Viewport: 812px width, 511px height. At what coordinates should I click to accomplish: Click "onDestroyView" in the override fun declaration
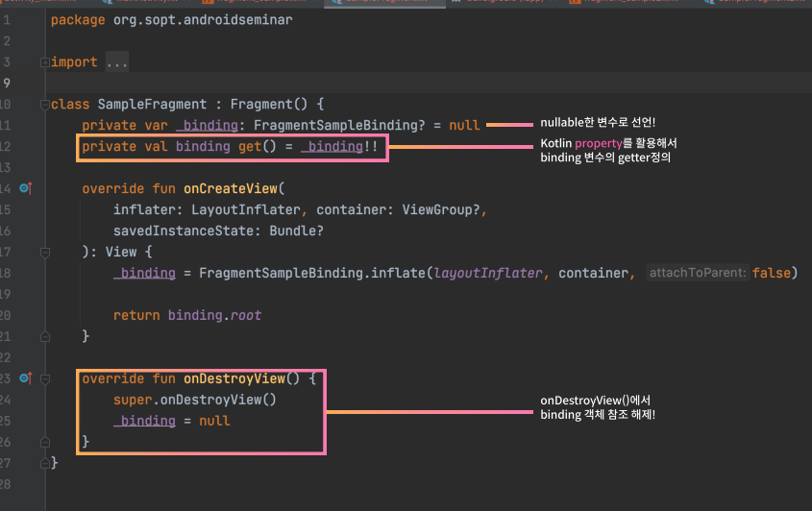click(234, 378)
